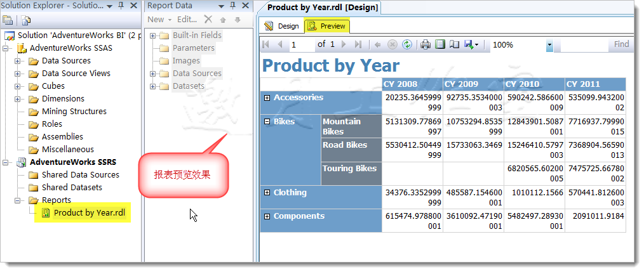Pin the Solution Explorer panel
Viewport: 644px width, 272px height.
[121, 6]
